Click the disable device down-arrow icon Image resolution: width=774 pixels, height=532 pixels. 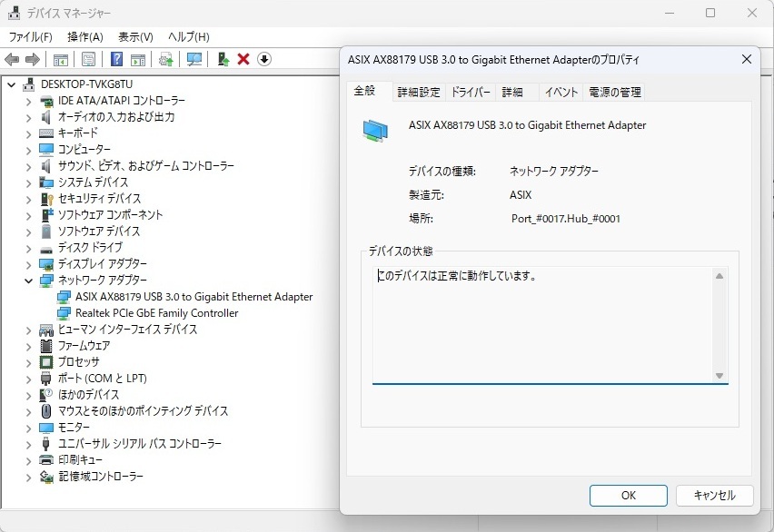pos(264,59)
